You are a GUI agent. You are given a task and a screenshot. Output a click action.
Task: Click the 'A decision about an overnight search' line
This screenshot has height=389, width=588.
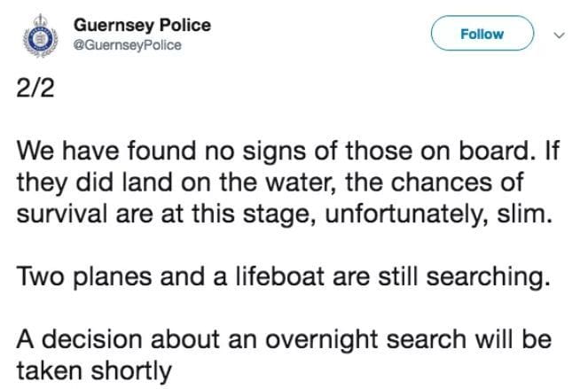284,339
